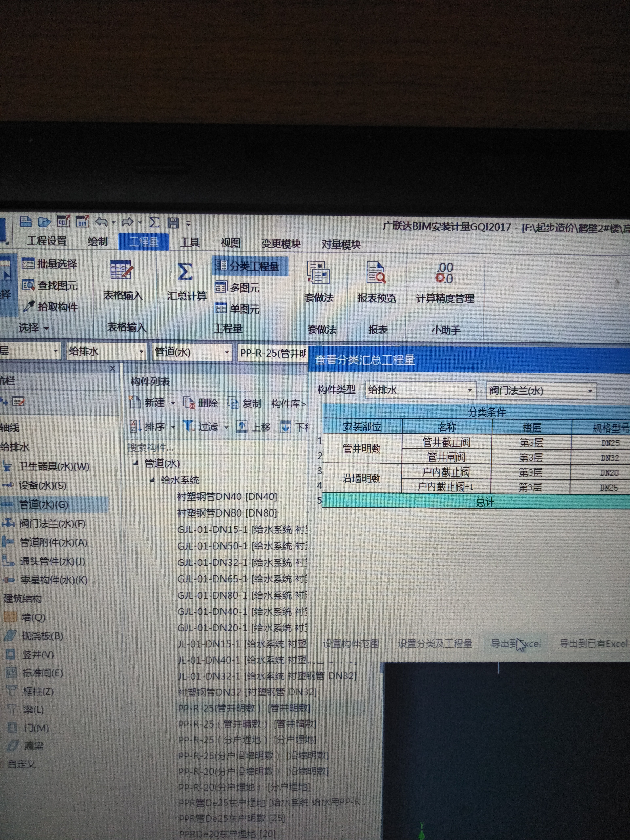Switch to 工程设置 ribbon tab

click(47, 241)
